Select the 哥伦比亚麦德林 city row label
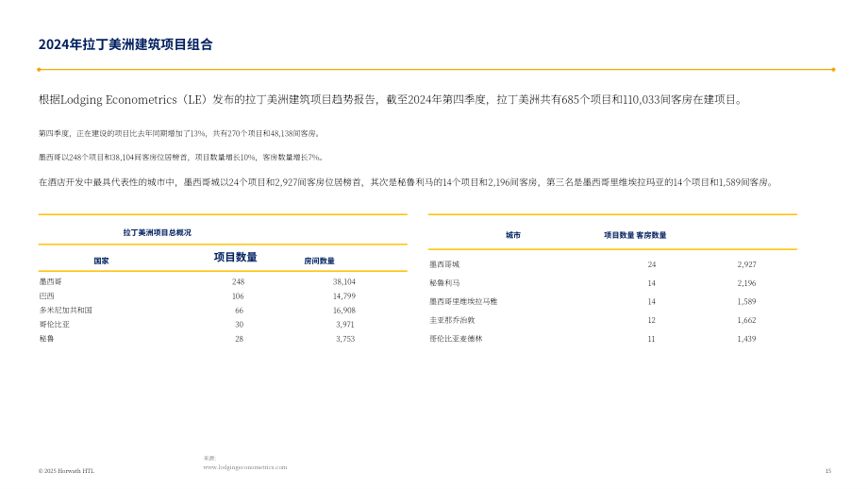The height and width of the screenshot is (489, 868). click(456, 339)
